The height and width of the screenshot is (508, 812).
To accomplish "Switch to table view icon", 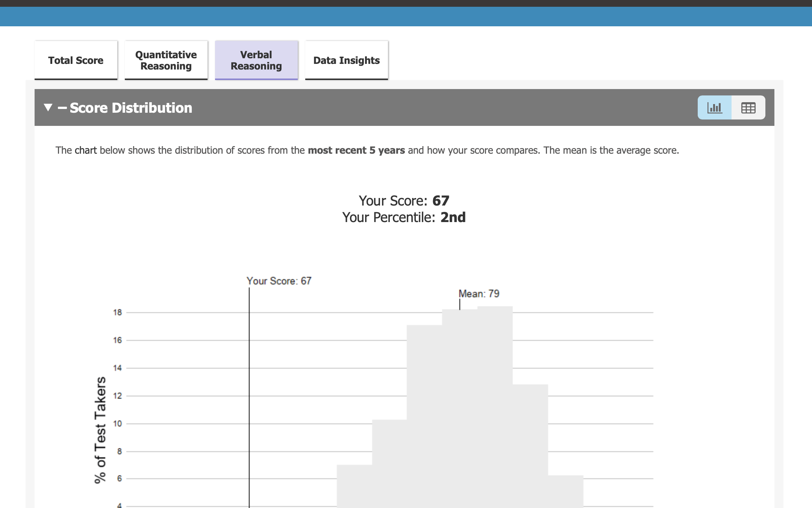I will click(x=748, y=108).
